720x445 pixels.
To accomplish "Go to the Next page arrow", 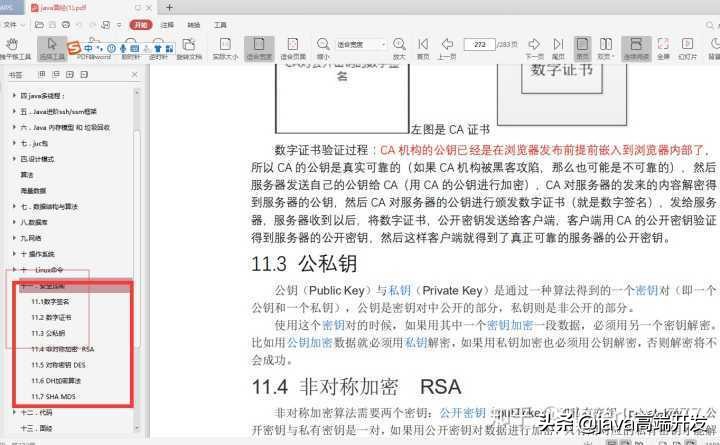I will coord(534,48).
